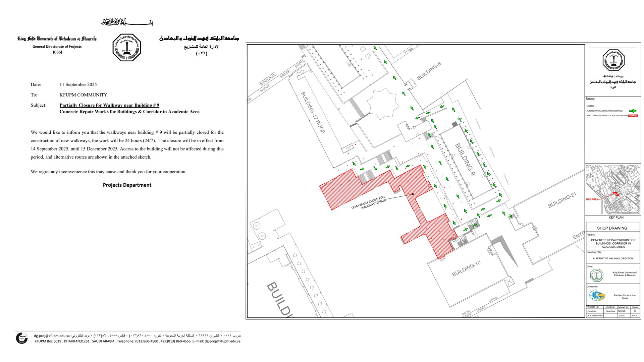Click the 'BUILDING-21' label on the plan
This screenshot has width=644, height=362.
562,200
